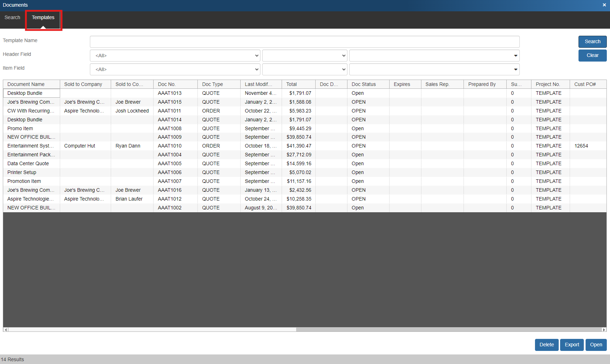610x364 pixels.
Task: Sort by Document Name column header
Action: [31, 84]
